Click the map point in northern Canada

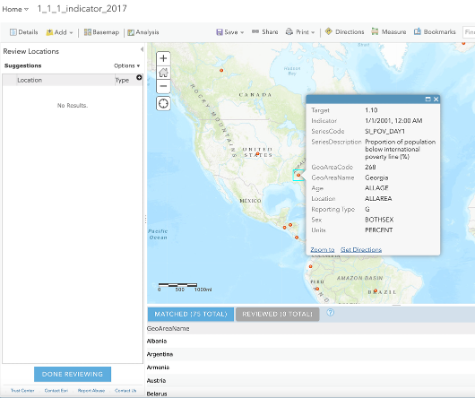click(x=221, y=70)
